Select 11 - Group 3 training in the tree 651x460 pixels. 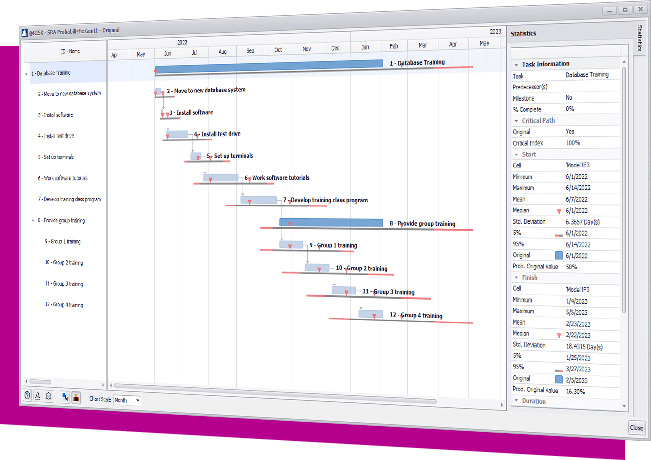click(x=64, y=284)
